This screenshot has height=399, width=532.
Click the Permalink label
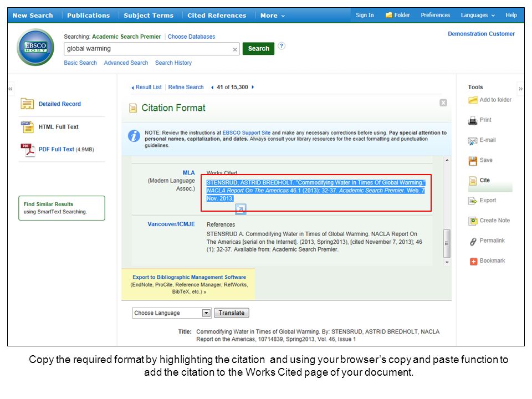coord(492,241)
